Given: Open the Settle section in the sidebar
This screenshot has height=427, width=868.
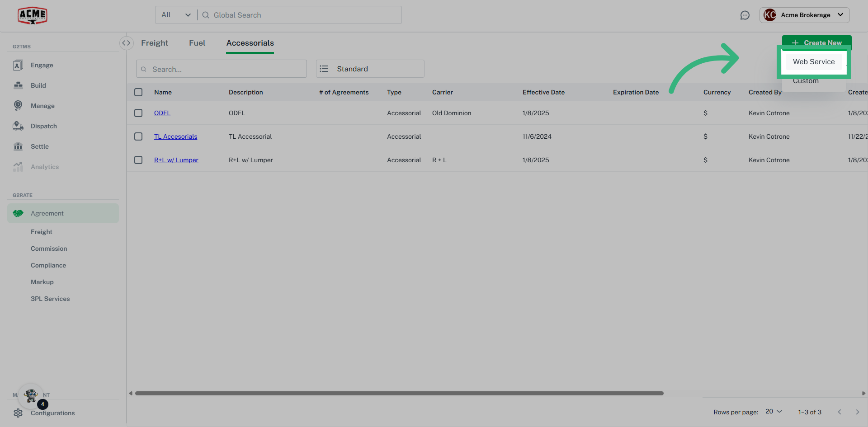Looking at the screenshot, I should (x=18, y=146).
